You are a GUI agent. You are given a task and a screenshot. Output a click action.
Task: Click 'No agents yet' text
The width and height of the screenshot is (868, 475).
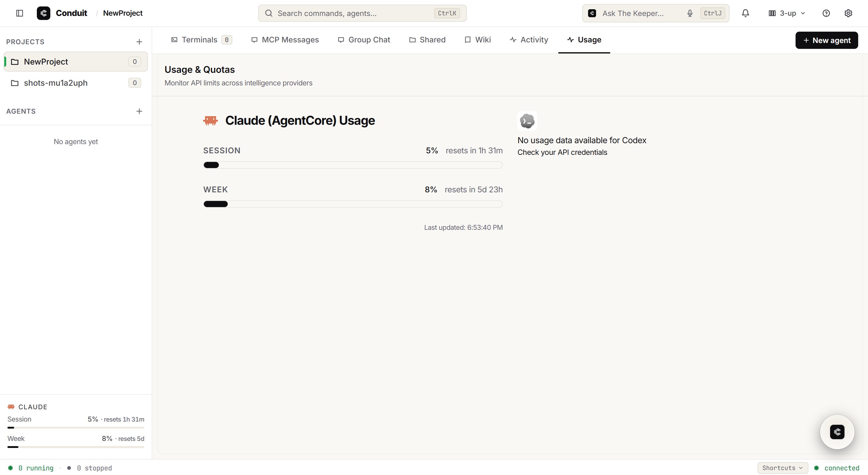pyautogui.click(x=76, y=142)
